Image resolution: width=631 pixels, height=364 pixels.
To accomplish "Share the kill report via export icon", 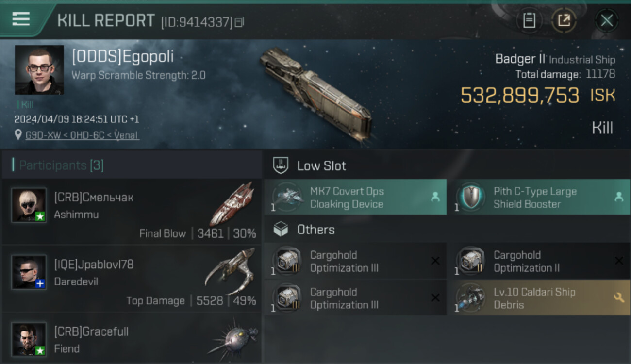I will pos(564,20).
